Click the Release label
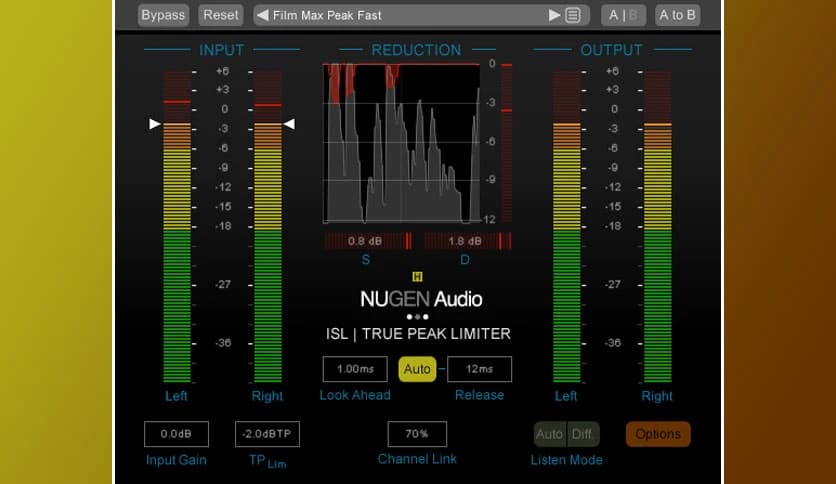This screenshot has height=484, width=836. pos(479,395)
